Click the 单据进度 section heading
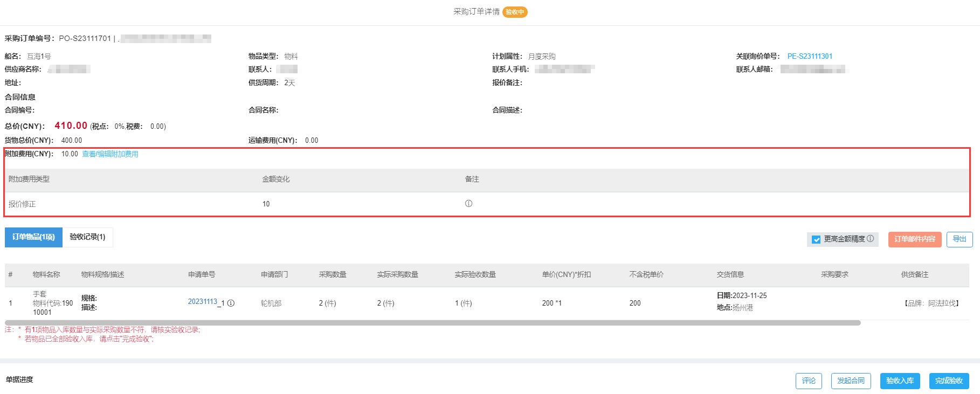The image size is (980, 394). point(19,379)
